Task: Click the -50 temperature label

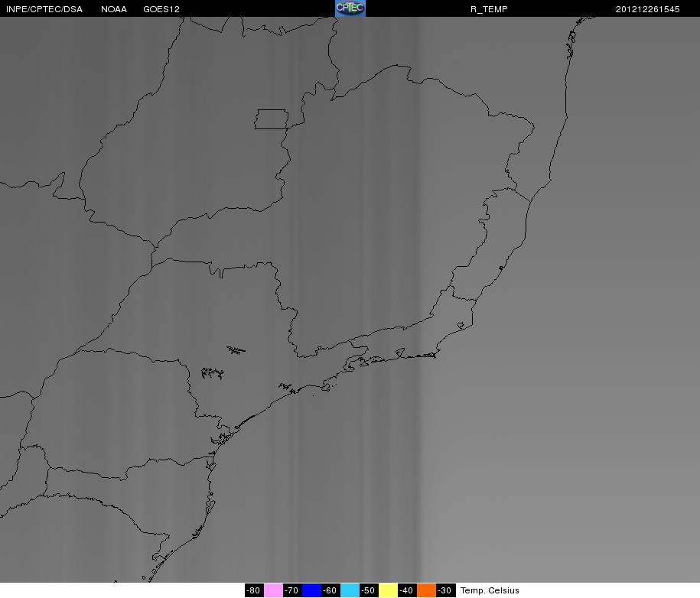Action: point(369,590)
